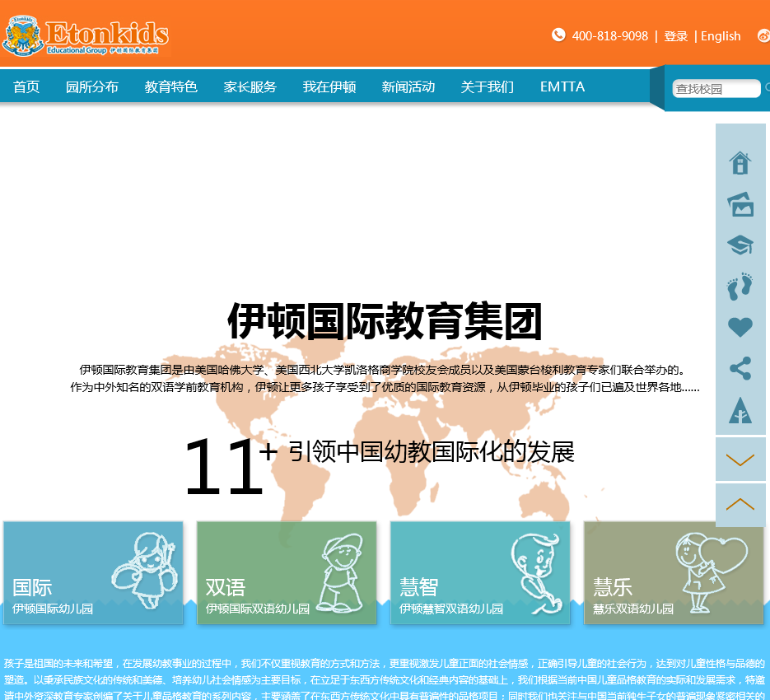
Task: Open the 慧智 伊顿慧智双语幼儿园 card
Action: coord(480,573)
